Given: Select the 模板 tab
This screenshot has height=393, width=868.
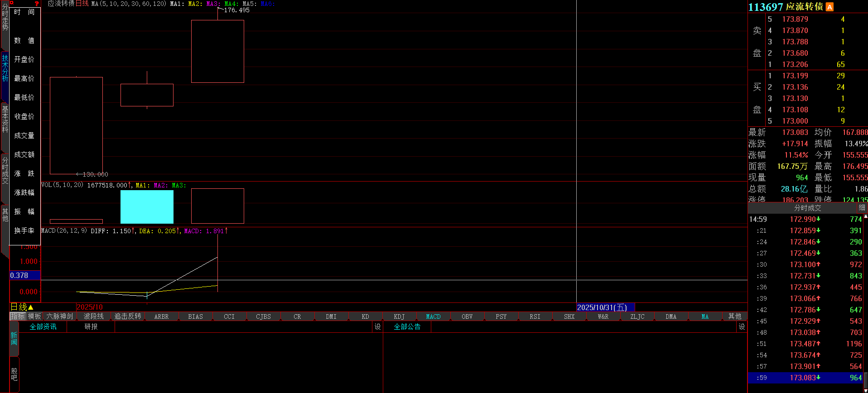Looking at the screenshot, I should [34, 316].
